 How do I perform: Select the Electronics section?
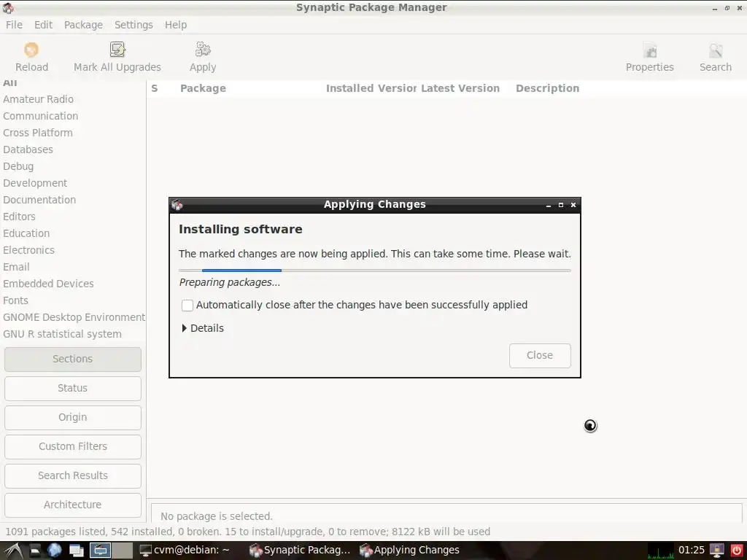point(28,250)
